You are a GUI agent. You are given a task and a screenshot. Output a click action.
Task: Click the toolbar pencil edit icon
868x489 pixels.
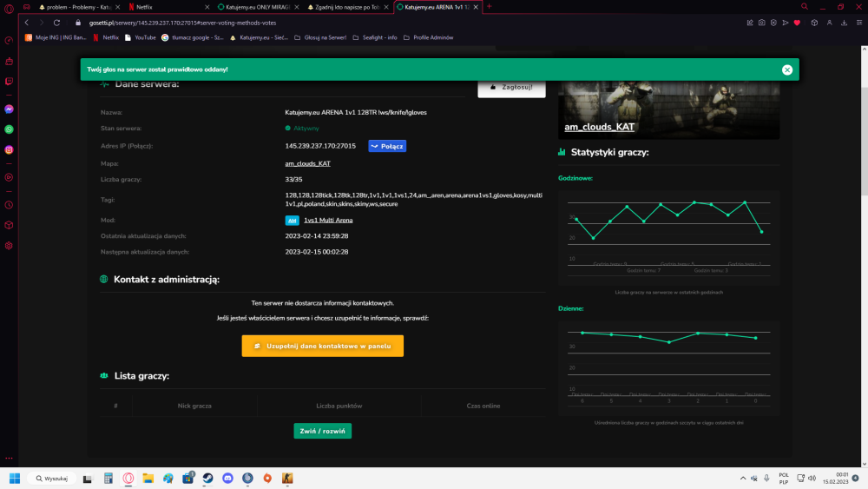coord(750,23)
